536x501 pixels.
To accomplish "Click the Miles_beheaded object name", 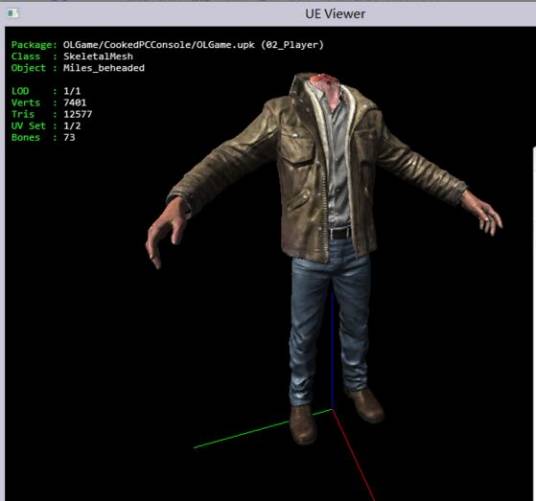I will click(x=104, y=68).
